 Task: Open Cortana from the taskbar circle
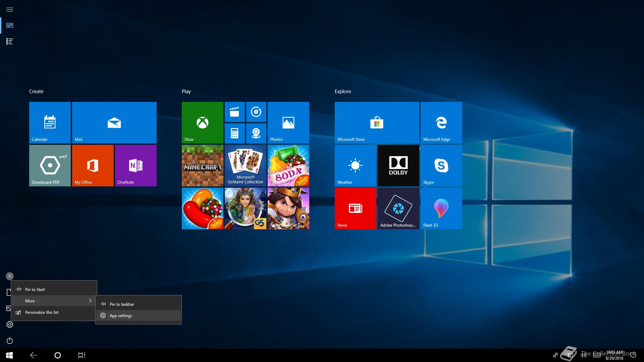pos(58,355)
